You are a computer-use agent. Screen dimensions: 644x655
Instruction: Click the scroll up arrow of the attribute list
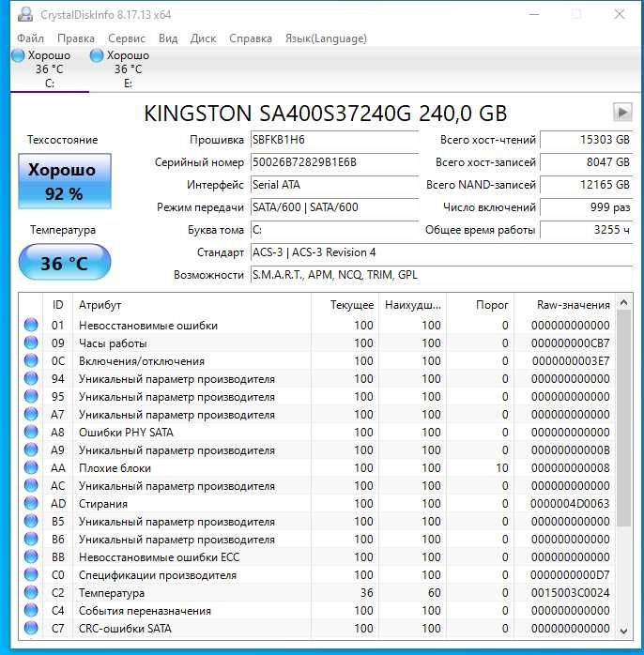tap(624, 302)
